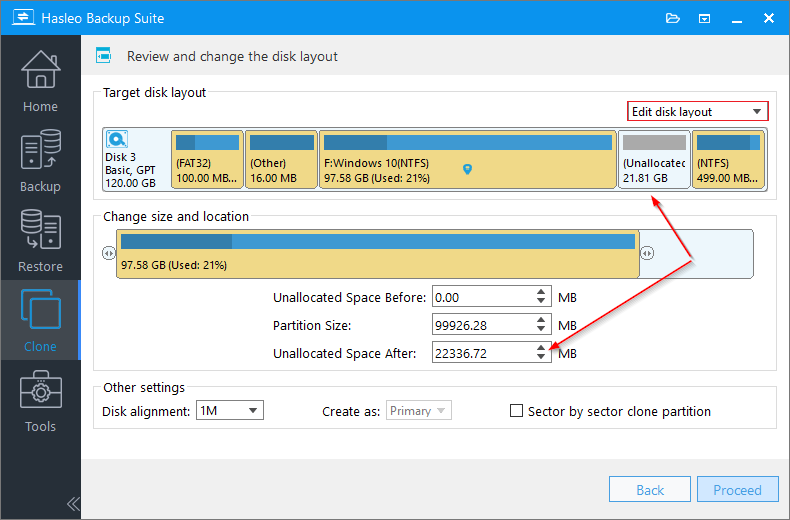Increase Unallocated Space Before value

pos(541,292)
